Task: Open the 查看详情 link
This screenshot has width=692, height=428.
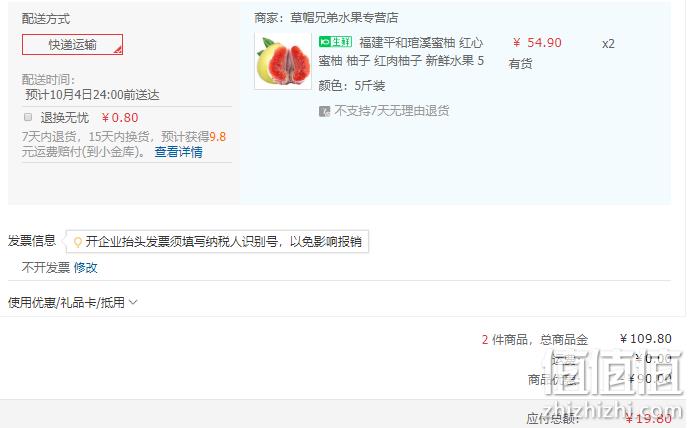Action: pos(178,152)
